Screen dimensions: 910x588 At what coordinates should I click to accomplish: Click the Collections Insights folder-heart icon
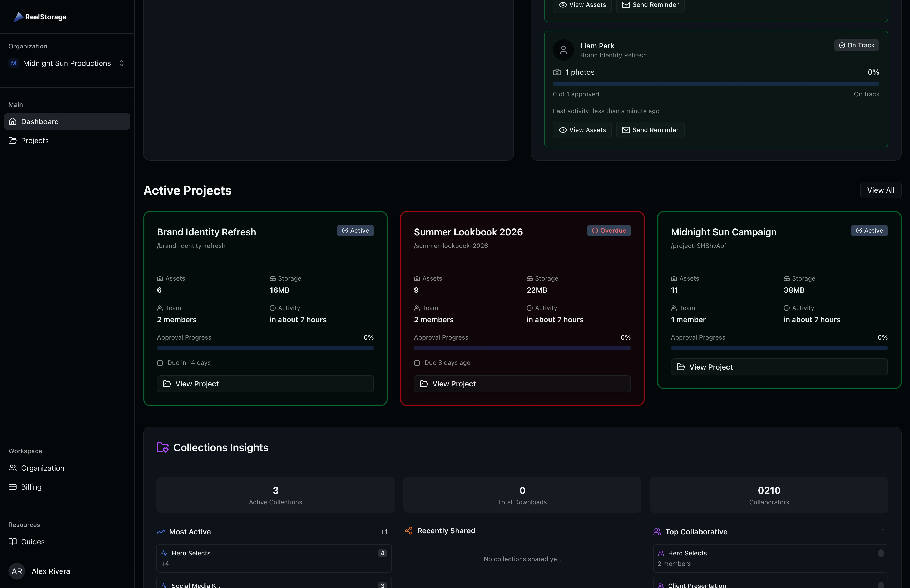coord(162,447)
